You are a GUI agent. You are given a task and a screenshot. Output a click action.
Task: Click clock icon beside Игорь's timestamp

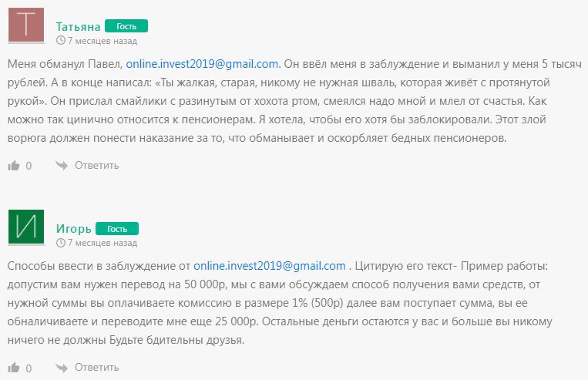coord(61,243)
